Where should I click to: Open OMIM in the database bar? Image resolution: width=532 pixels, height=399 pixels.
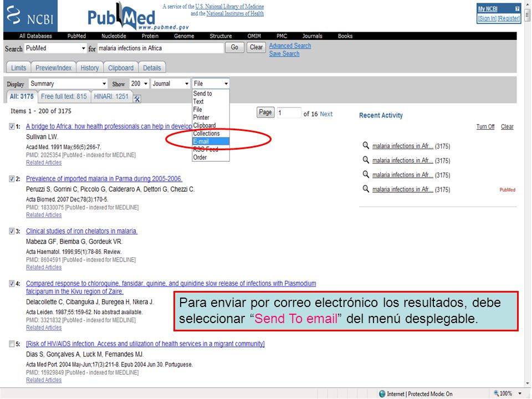pos(254,36)
